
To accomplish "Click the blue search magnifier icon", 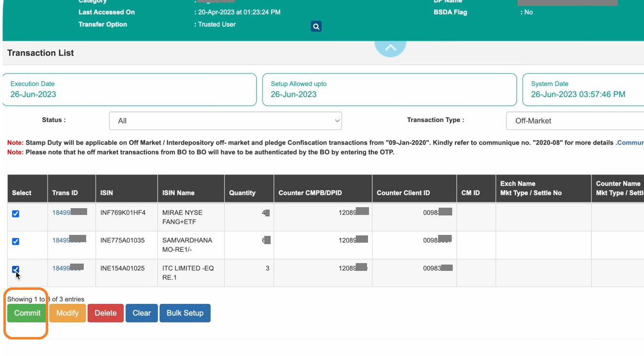I will coord(316,27).
